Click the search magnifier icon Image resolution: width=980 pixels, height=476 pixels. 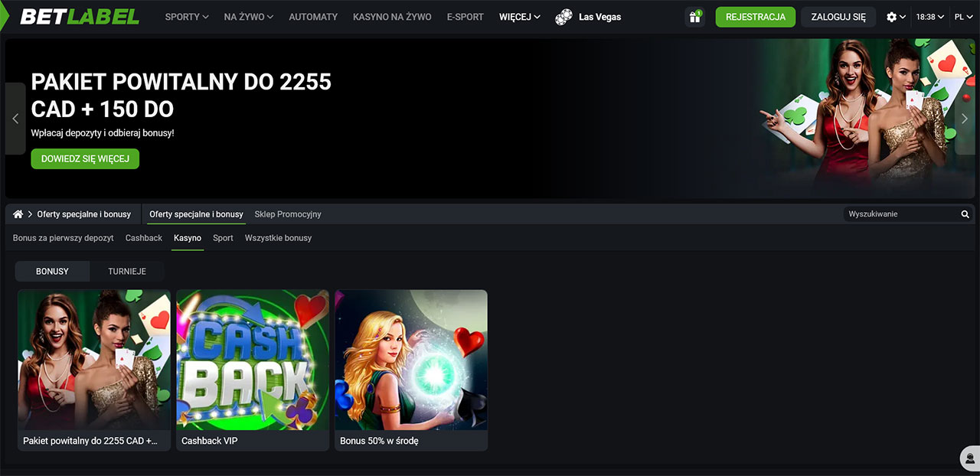click(965, 214)
